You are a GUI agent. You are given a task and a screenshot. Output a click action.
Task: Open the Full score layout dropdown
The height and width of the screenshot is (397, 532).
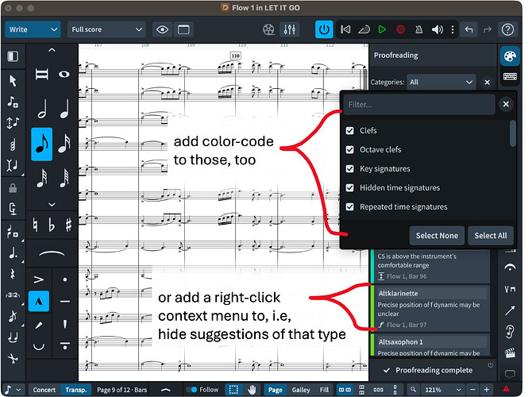pos(106,29)
